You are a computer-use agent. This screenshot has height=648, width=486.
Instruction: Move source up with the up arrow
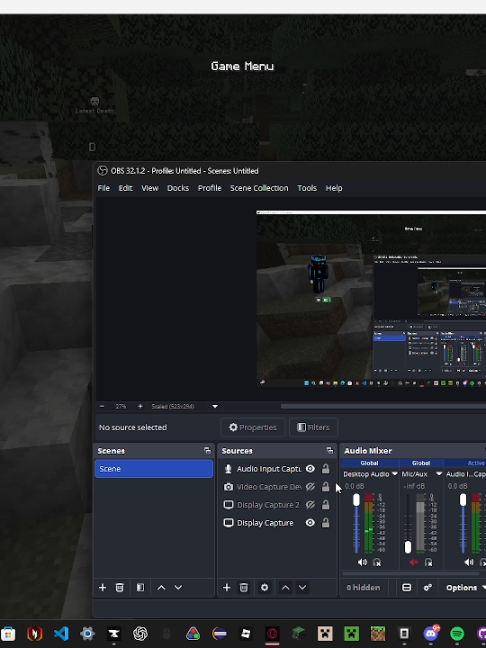286,587
